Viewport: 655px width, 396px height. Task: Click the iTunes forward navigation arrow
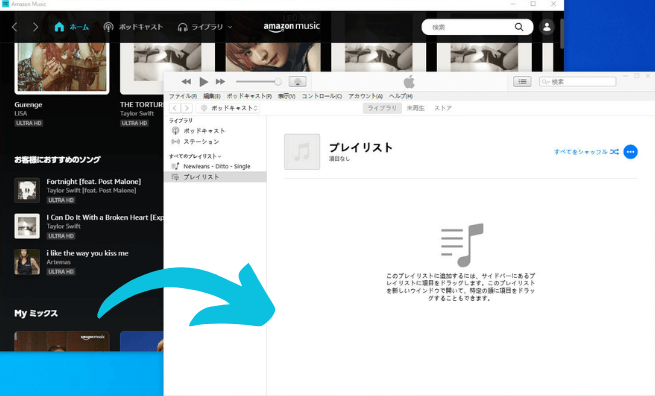tap(187, 108)
